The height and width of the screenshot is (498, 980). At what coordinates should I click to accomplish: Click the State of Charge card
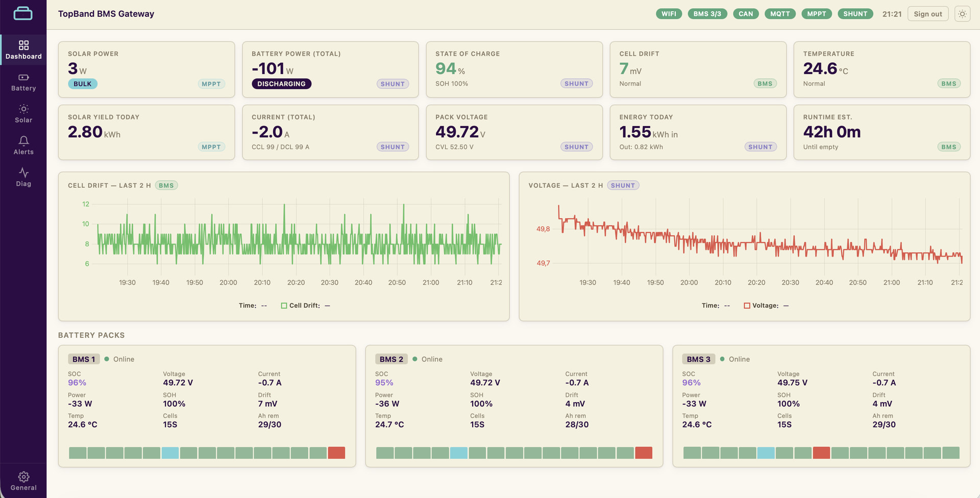point(514,69)
